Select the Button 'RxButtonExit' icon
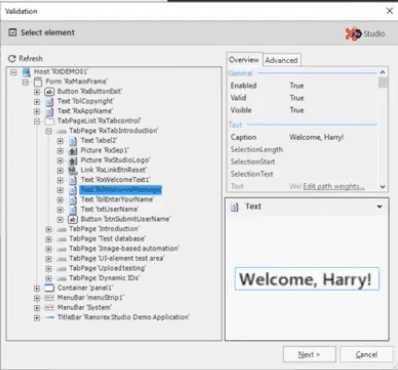Image resolution: width=398 pixels, height=370 pixels. point(49,91)
